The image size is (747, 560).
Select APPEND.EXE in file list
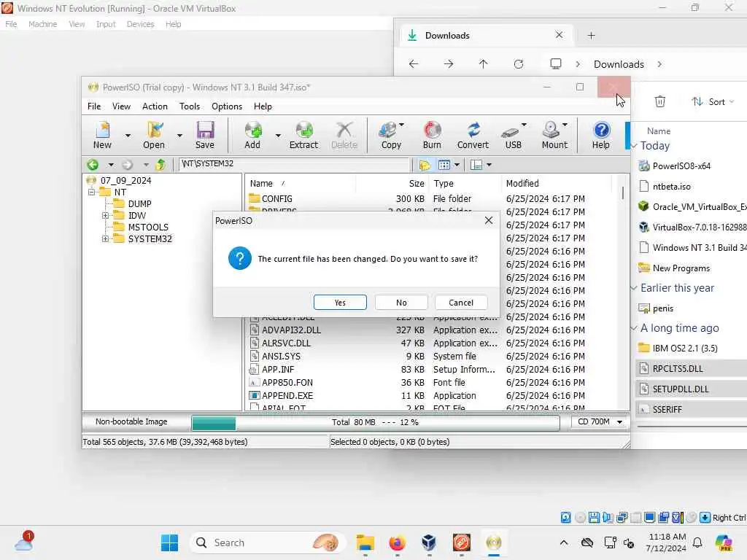tap(287, 396)
